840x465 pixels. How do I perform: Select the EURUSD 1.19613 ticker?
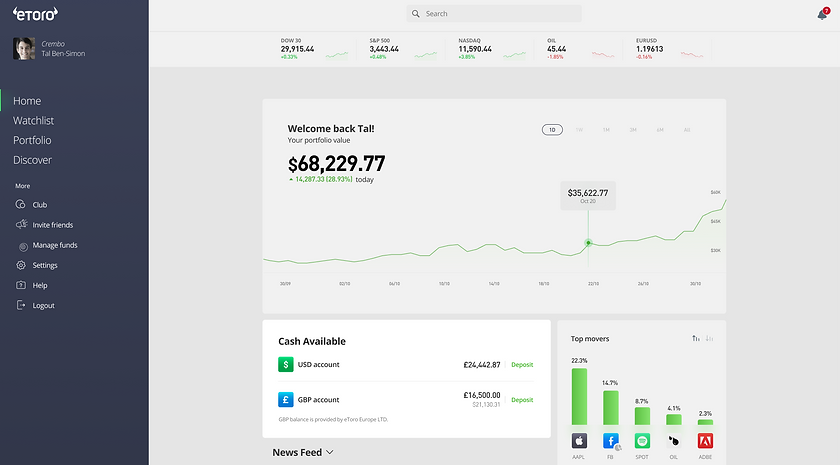tap(649, 49)
